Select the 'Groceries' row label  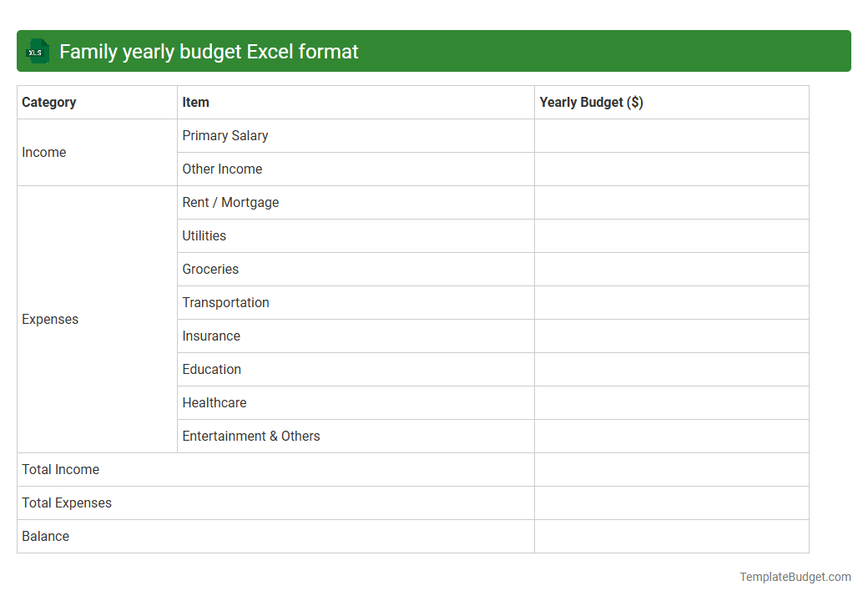[x=210, y=269]
